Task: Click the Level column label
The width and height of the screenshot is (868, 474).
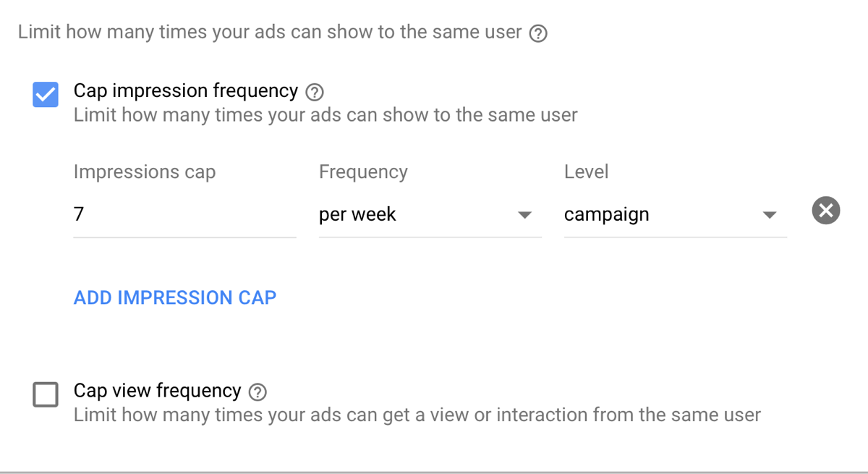Action: tap(587, 172)
